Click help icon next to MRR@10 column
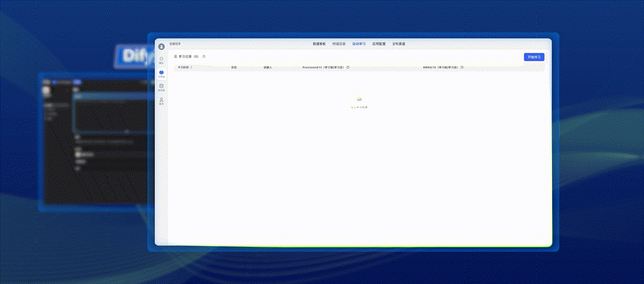 pyautogui.click(x=462, y=67)
